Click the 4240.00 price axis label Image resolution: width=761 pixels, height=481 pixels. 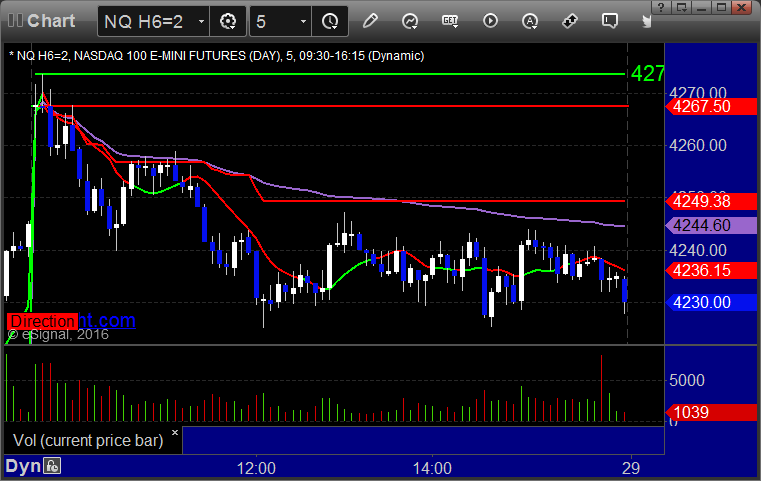[x=697, y=250]
